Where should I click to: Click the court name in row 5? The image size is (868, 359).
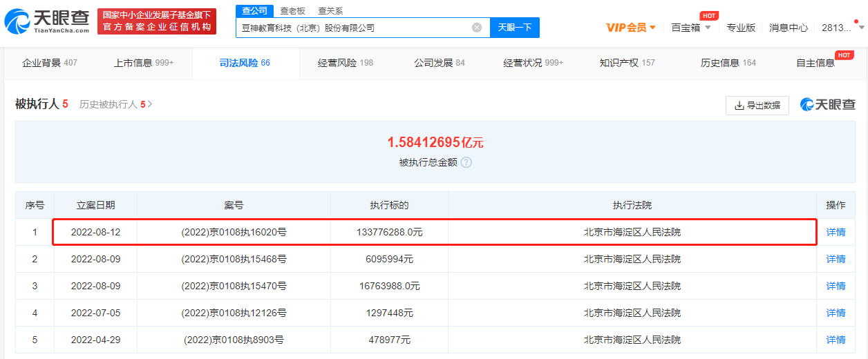pyautogui.click(x=632, y=340)
